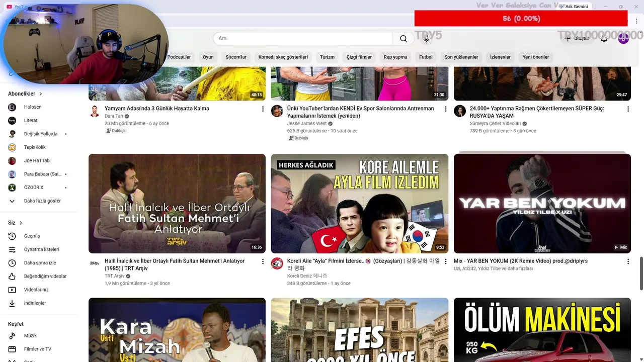Play the Kore Ailemle Ayla thumbnail
This screenshot has width=644, height=362.
[360, 204]
